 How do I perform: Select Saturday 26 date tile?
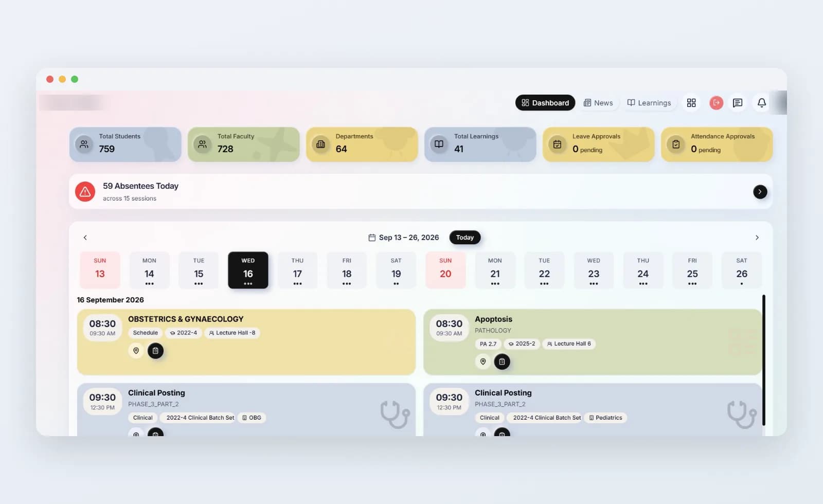click(x=742, y=270)
